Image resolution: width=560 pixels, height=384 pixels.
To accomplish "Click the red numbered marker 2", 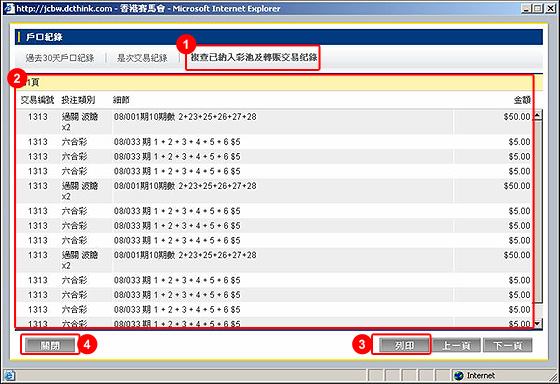I will click(17, 78).
